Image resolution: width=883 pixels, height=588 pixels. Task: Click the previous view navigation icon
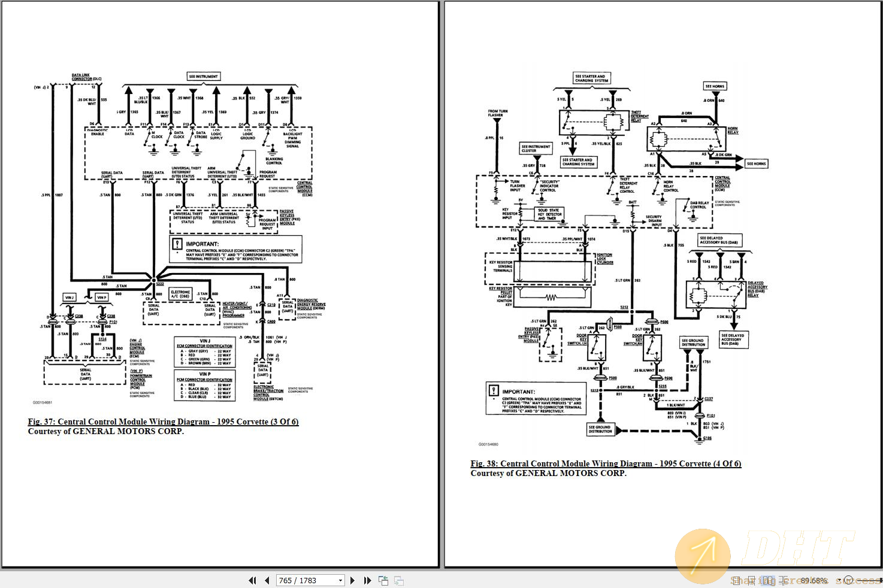383,580
